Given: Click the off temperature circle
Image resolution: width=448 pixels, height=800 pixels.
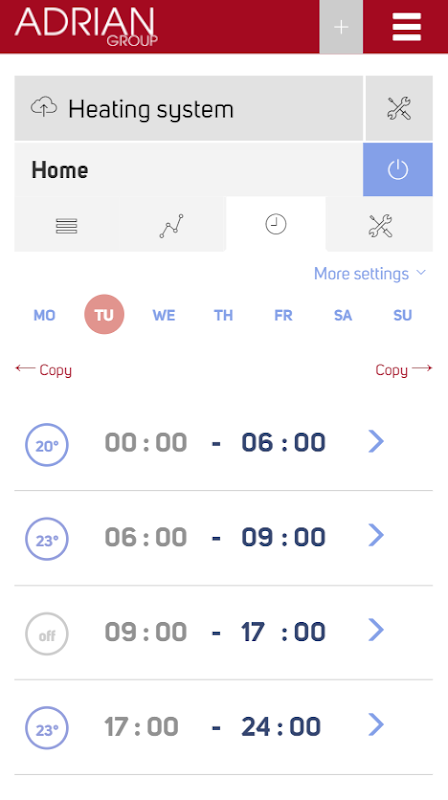Looking at the screenshot, I should [x=46, y=634].
